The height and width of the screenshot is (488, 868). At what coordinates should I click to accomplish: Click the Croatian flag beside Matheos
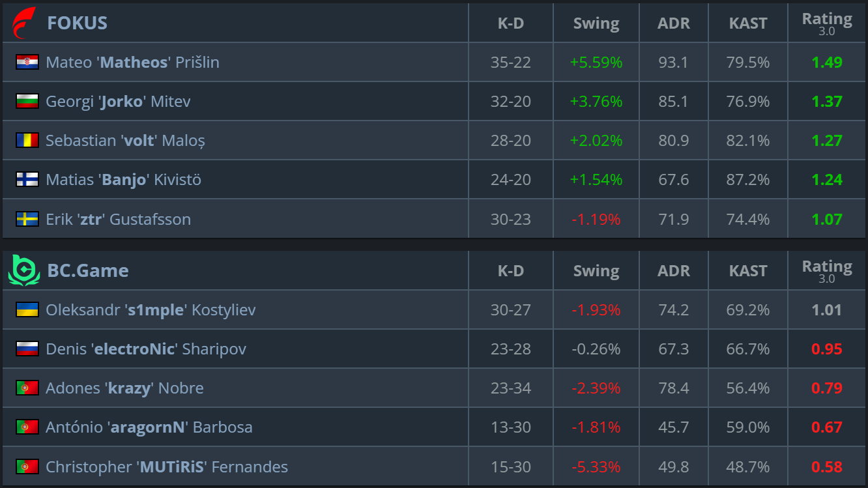[x=27, y=62]
